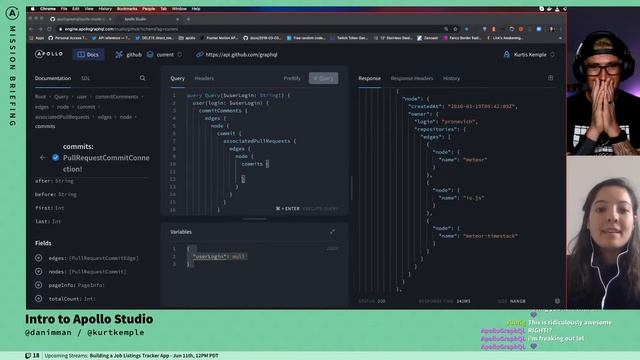Toggle the Docs panel button

point(88,54)
